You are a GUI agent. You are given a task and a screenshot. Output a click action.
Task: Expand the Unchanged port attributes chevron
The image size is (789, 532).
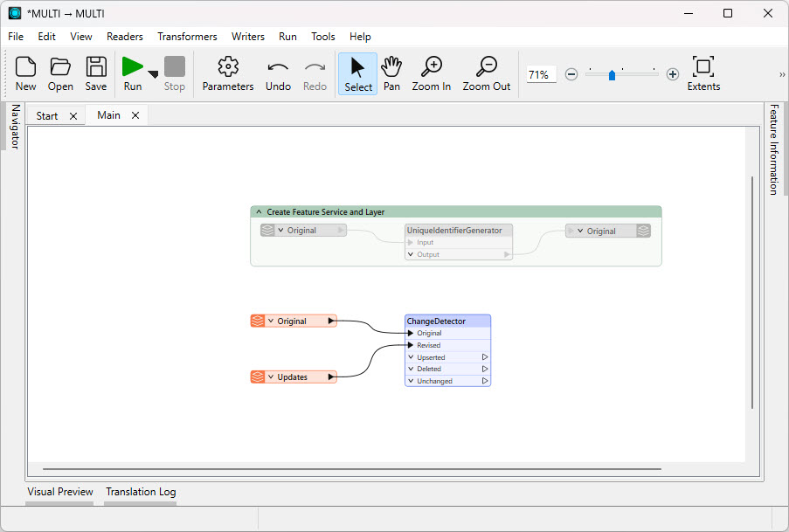(x=411, y=381)
